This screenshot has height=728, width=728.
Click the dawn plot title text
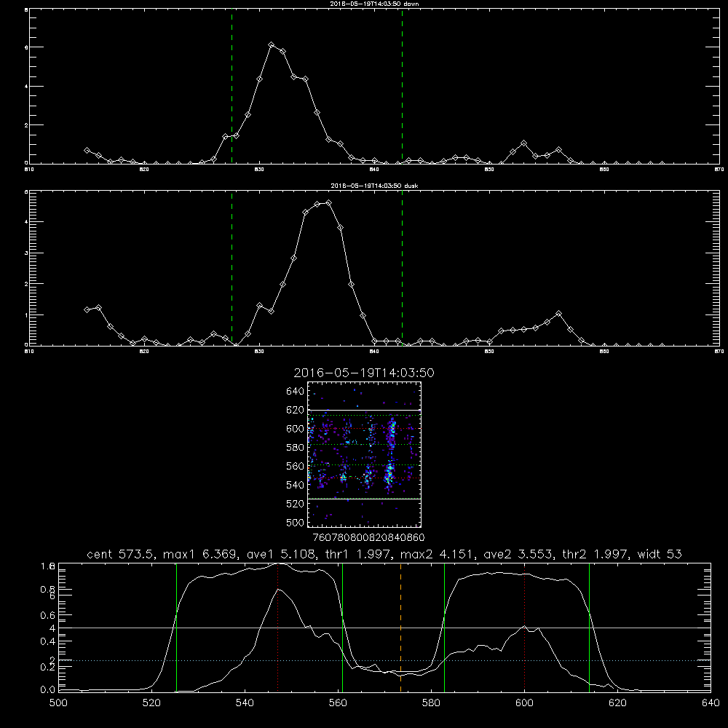[x=374, y=4]
